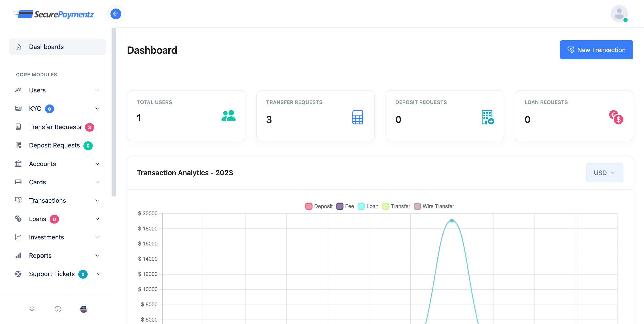The image size is (644, 324).
Task: Click the Loan Requests currency coins icon
Action: point(616,117)
